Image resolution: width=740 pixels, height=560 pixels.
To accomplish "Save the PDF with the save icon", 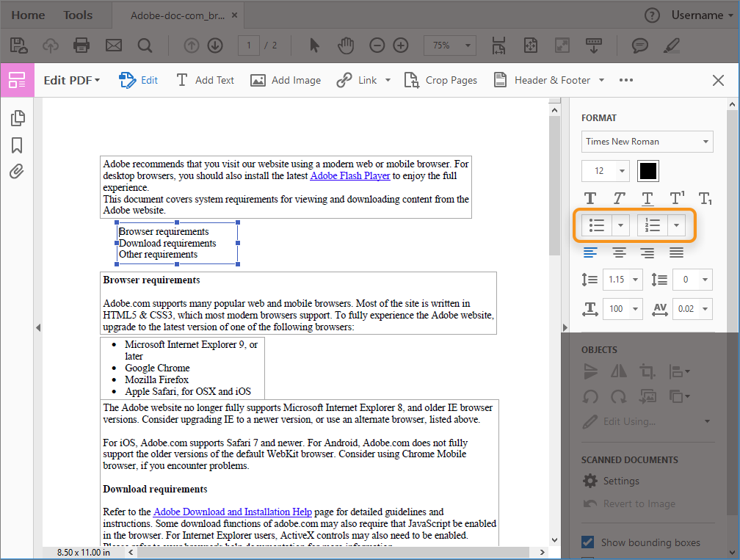I will click(x=18, y=45).
